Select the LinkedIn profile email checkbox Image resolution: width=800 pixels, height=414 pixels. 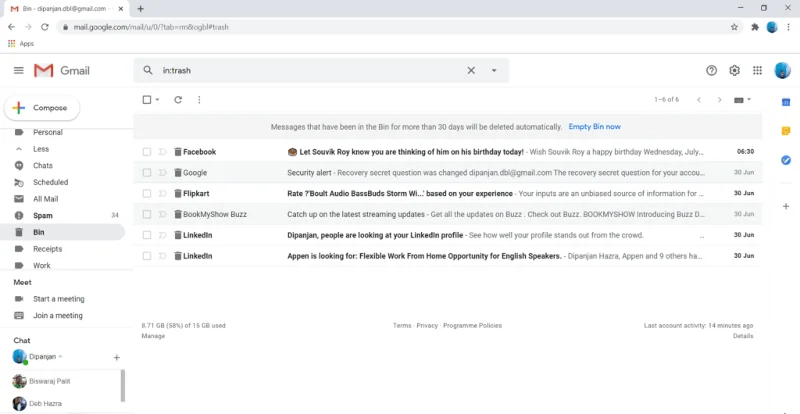(147, 235)
